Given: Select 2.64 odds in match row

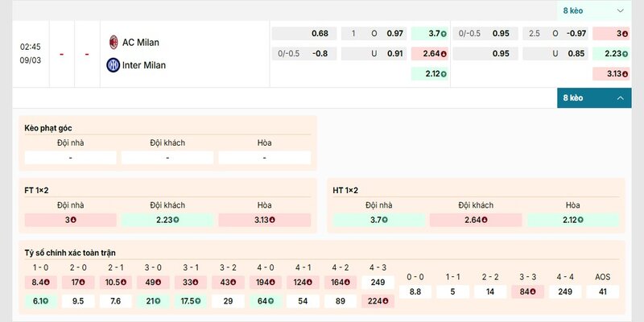Looking at the screenshot, I should pos(430,53).
